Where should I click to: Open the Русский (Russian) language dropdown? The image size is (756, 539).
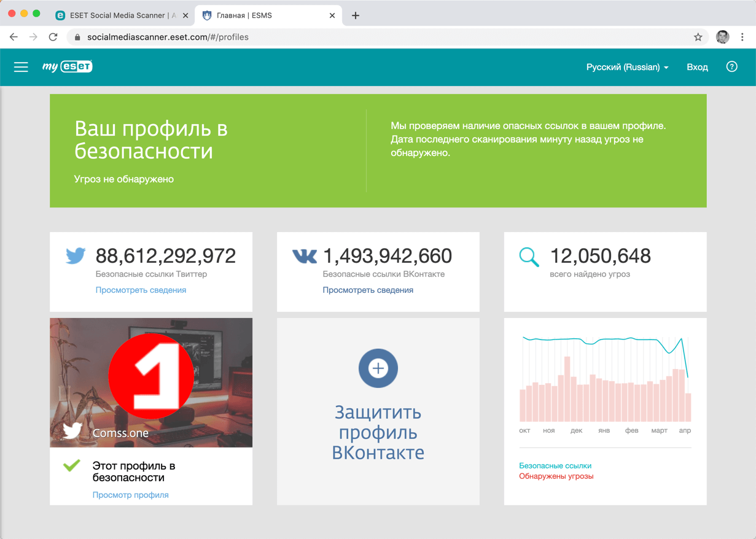pos(628,67)
